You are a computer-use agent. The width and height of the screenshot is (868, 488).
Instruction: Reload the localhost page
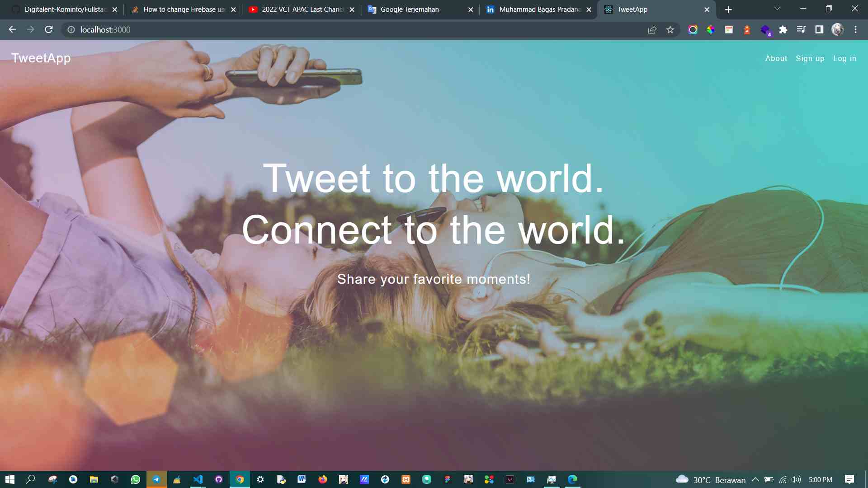[49, 30]
